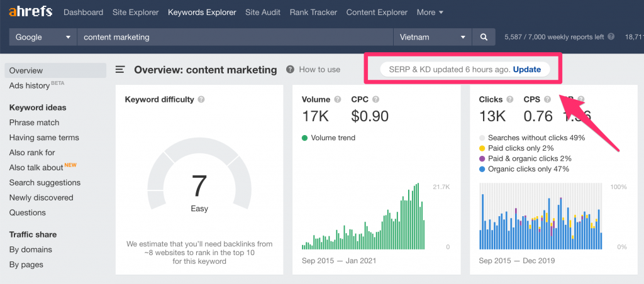This screenshot has width=644, height=284.
Task: Click the green Volume trend legend dot
Action: click(305, 138)
